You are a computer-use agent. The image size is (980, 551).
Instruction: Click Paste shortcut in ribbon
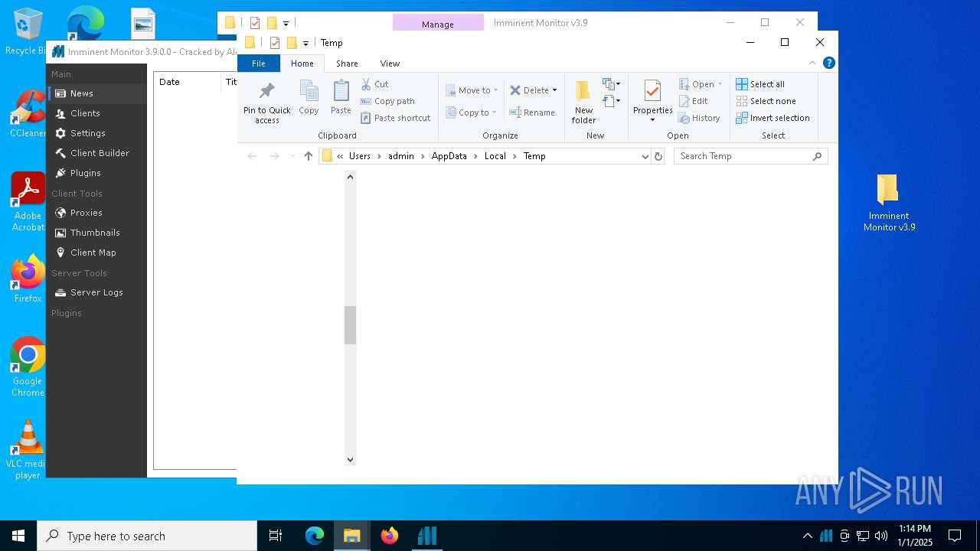coord(395,118)
